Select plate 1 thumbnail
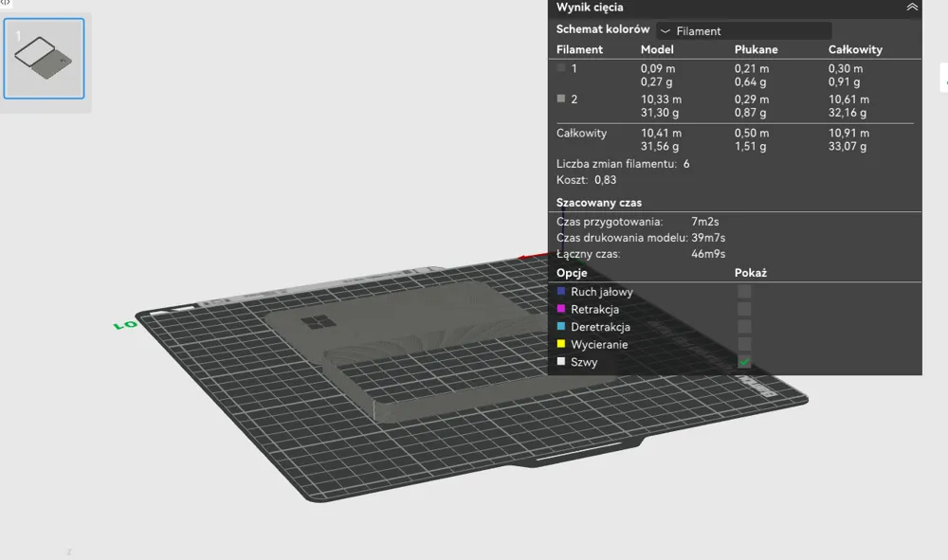The image size is (948, 560). click(45, 59)
